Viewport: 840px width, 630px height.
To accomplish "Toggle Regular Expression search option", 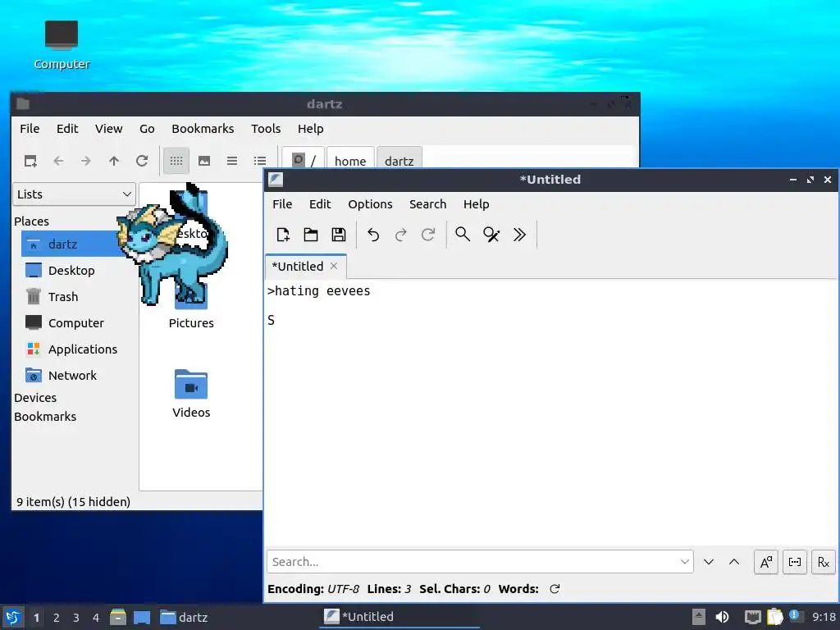I will 824,562.
